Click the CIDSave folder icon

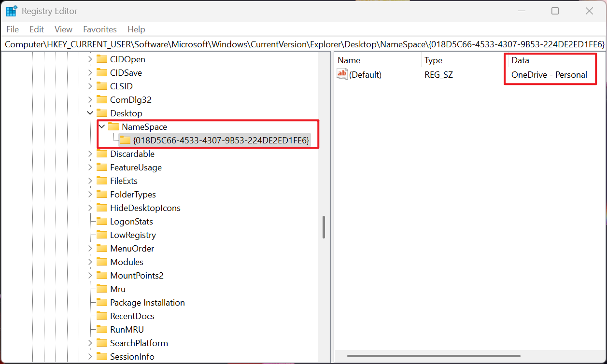[101, 73]
